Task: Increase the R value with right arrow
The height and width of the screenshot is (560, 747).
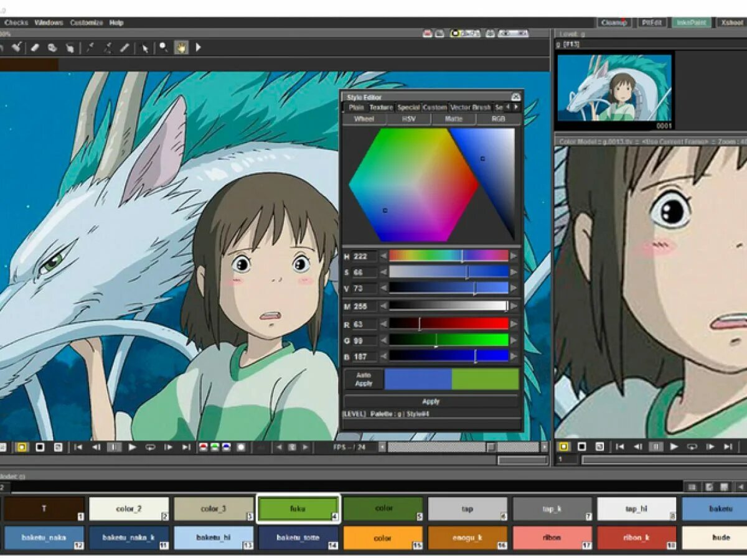Action: pos(514,324)
